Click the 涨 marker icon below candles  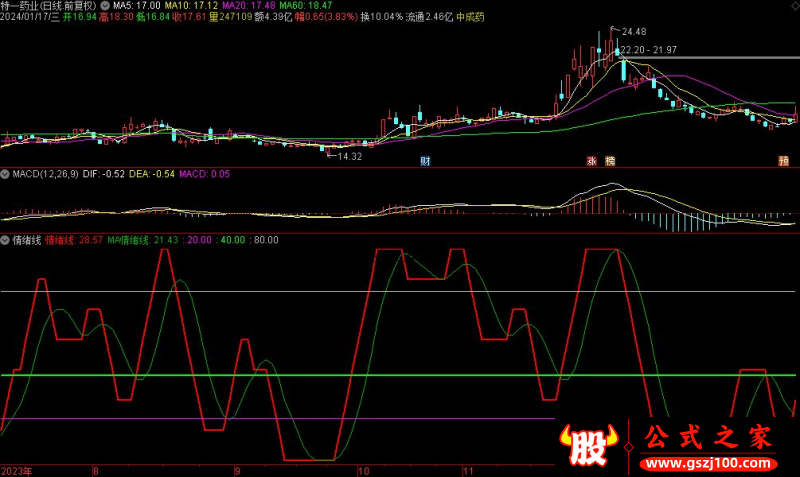591,160
